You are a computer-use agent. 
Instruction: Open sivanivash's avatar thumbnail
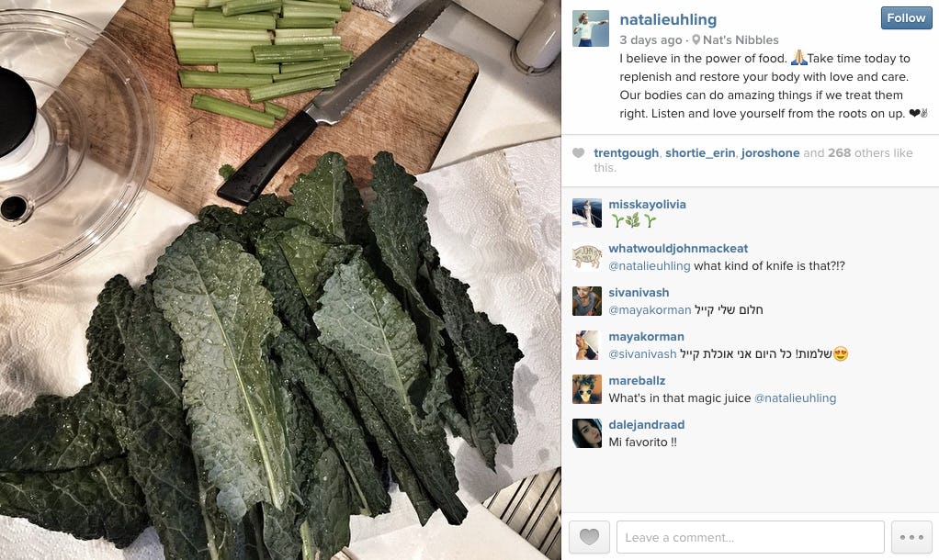pyautogui.click(x=587, y=301)
